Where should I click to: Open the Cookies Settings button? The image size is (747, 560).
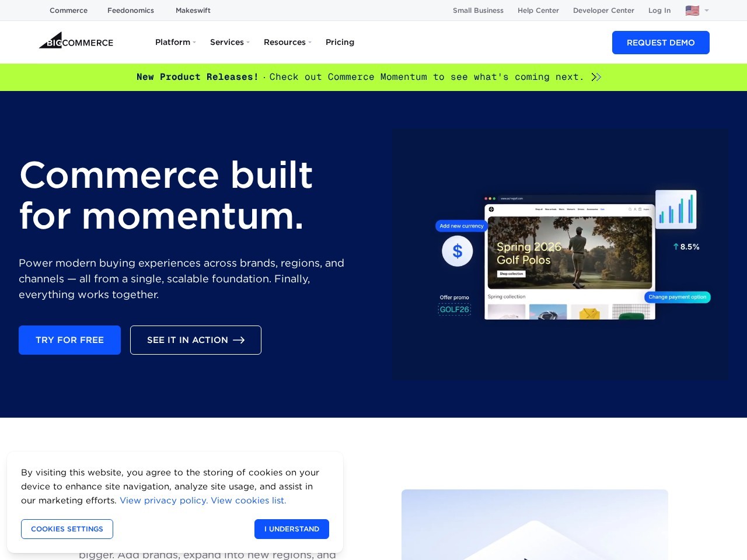tap(67, 529)
